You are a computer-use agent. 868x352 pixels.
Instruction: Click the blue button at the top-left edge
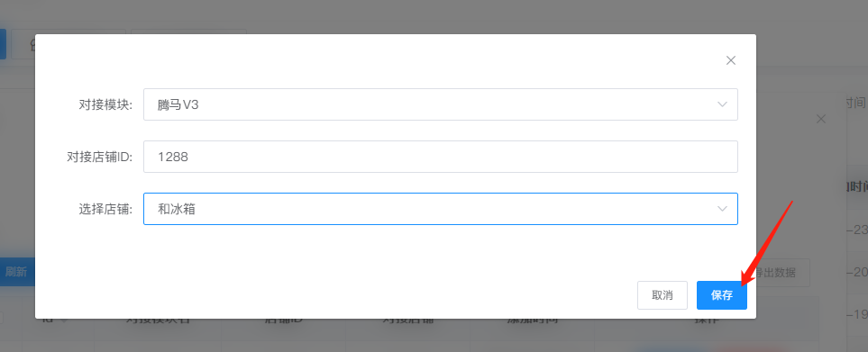point(3,44)
